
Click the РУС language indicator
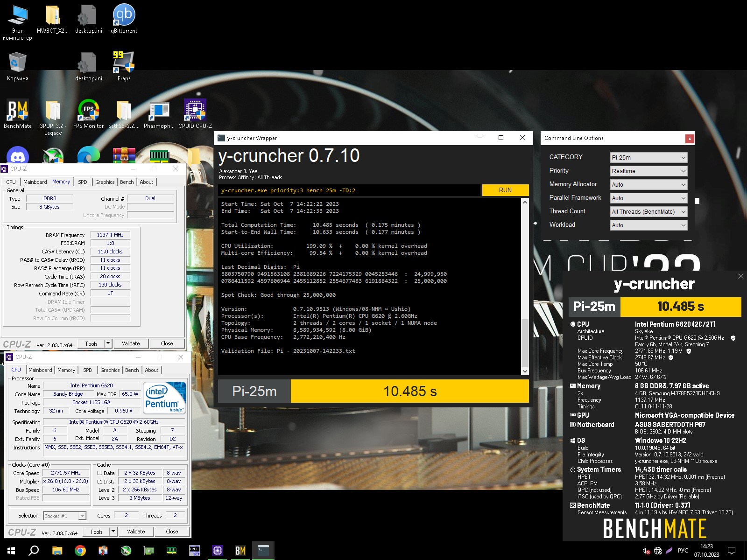click(x=683, y=551)
